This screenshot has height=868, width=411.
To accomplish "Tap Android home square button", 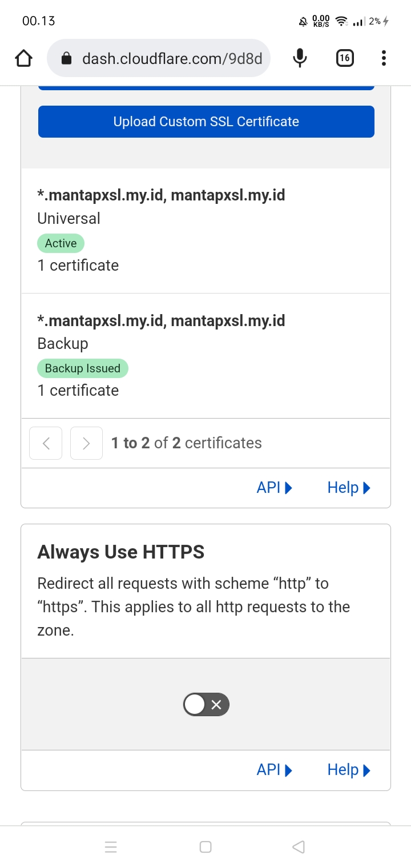I will (205, 847).
